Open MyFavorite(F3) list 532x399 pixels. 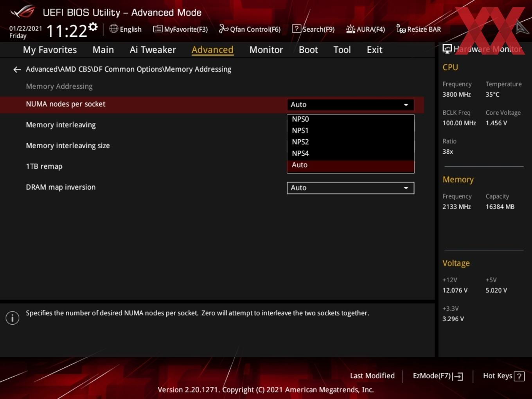click(180, 29)
